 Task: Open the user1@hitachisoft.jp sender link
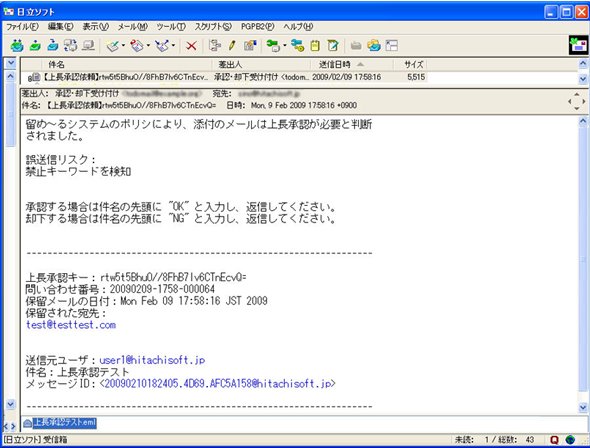152,360
